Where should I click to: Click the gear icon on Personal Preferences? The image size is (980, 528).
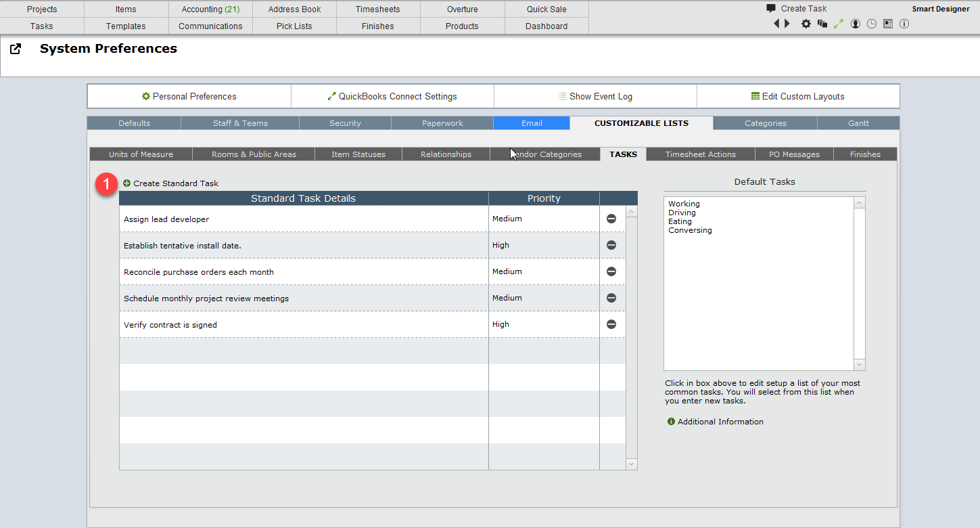pos(146,96)
